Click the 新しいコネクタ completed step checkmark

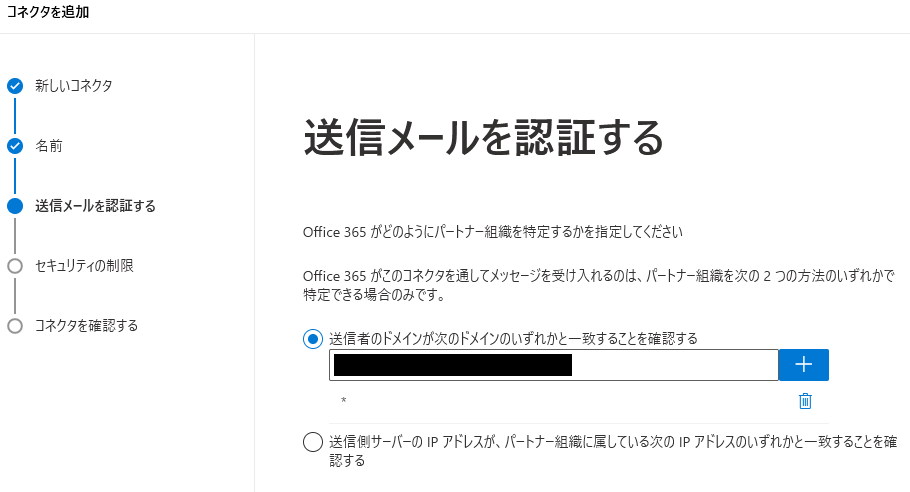[x=15, y=86]
